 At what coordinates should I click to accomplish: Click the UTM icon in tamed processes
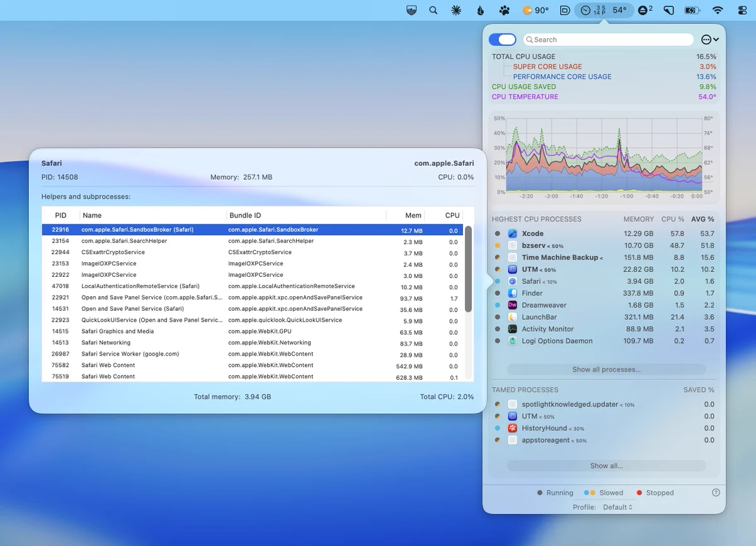click(x=512, y=416)
